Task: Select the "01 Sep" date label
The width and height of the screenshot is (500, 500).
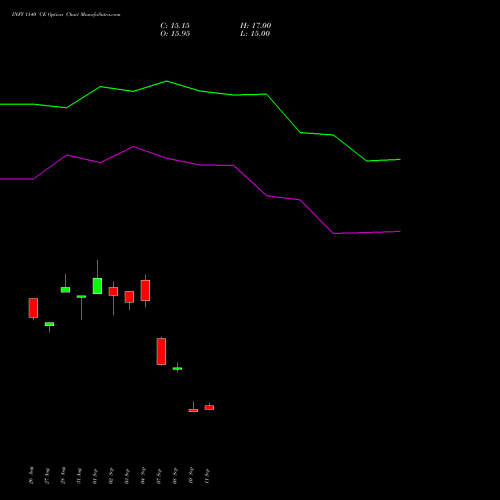Action: click(96, 475)
